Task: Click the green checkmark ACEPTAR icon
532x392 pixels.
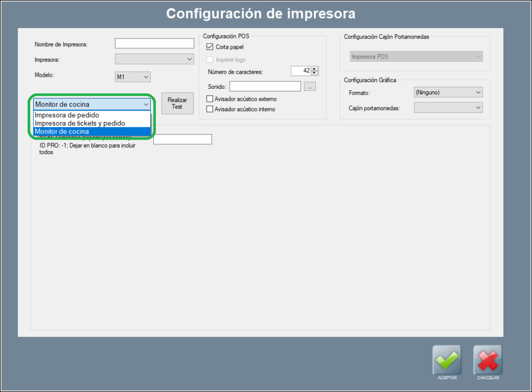Action: [x=447, y=359]
